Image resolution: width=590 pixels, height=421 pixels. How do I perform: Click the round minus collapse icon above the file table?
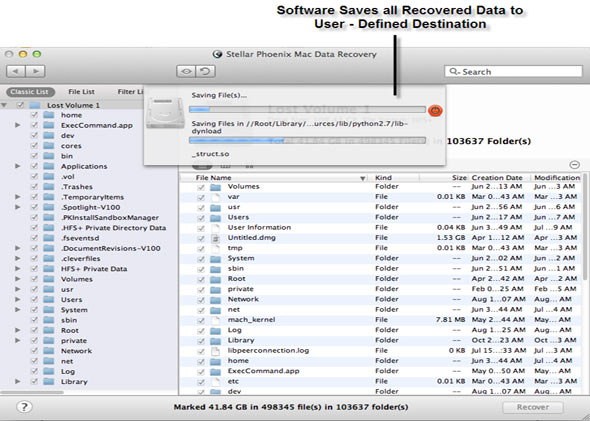[575, 165]
